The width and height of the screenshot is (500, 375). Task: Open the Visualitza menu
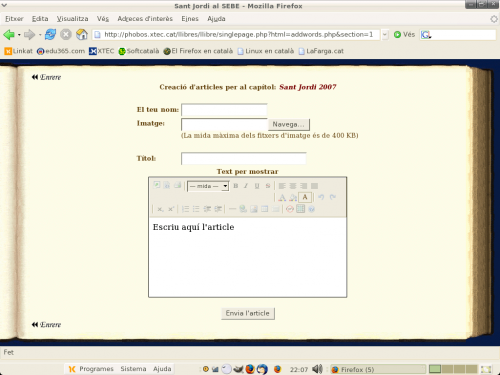point(72,19)
